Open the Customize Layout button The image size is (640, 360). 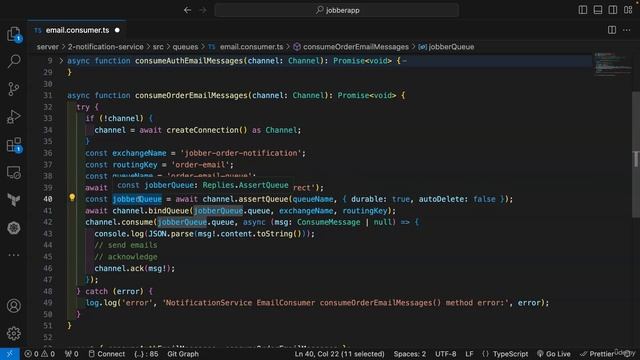point(628,10)
